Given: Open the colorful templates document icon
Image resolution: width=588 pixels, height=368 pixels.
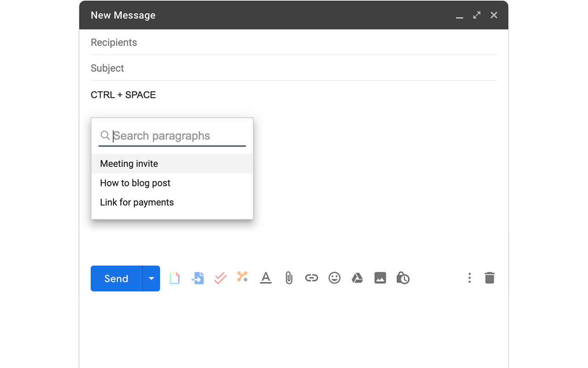Looking at the screenshot, I should [175, 278].
